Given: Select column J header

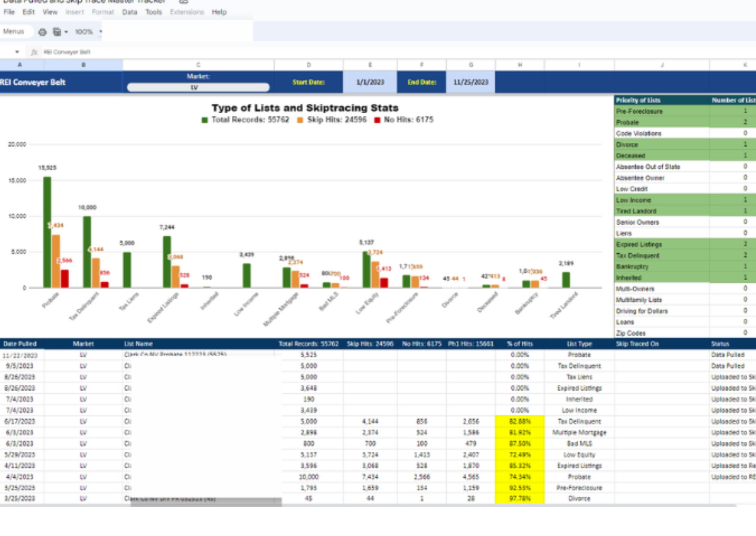Looking at the screenshot, I should tap(662, 65).
